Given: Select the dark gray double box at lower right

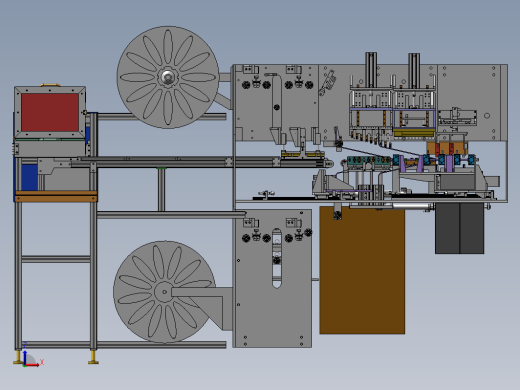Looking at the screenshot, I should (x=459, y=228).
